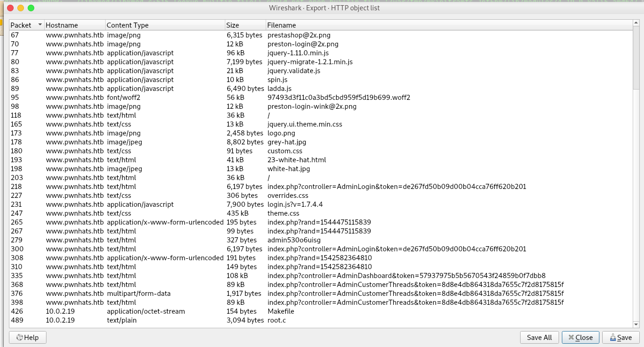Click the green zoom traffic light button
Image resolution: width=644 pixels, height=347 pixels.
(x=31, y=8)
